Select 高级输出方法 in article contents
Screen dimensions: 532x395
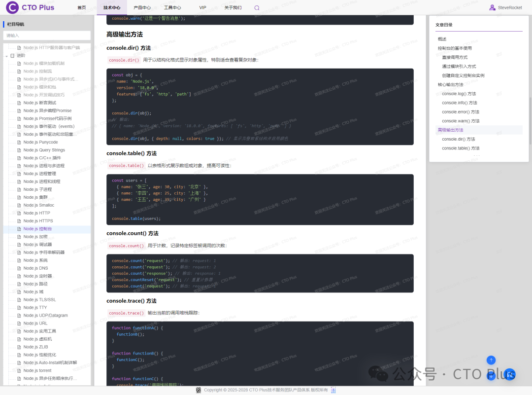[x=451, y=130]
